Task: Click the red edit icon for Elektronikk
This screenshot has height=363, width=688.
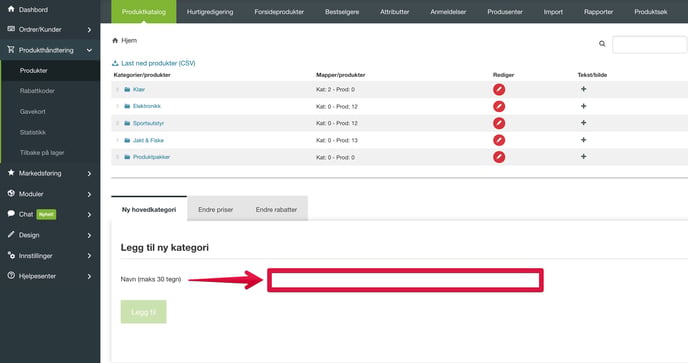Action: tap(498, 107)
